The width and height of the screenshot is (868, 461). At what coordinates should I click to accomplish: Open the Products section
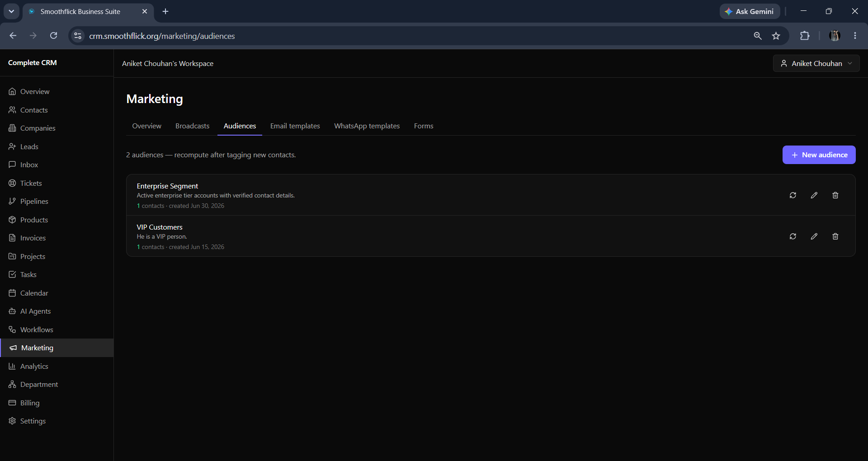click(x=57, y=220)
